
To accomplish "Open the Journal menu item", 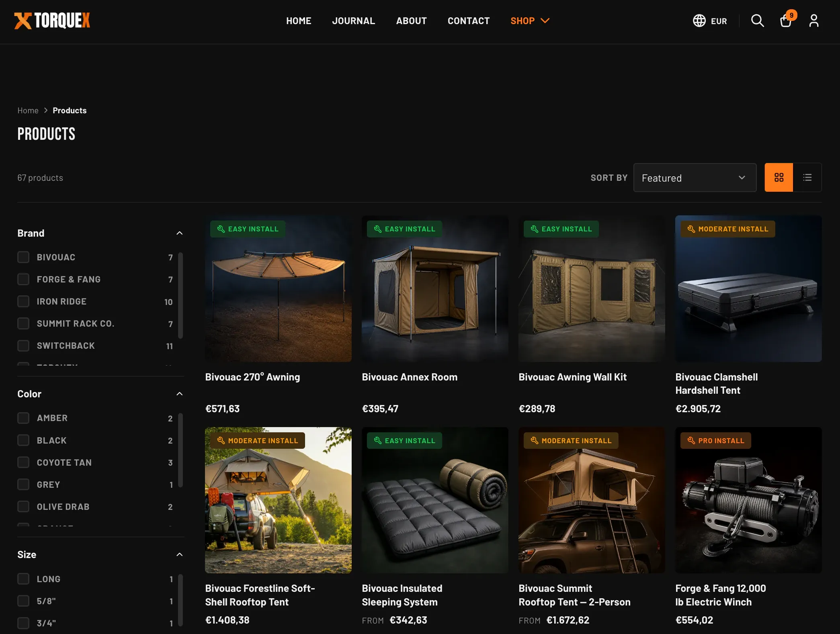I will (354, 21).
